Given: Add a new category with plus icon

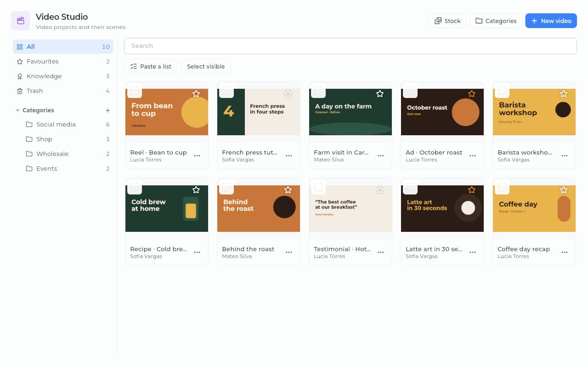Looking at the screenshot, I should click(108, 110).
